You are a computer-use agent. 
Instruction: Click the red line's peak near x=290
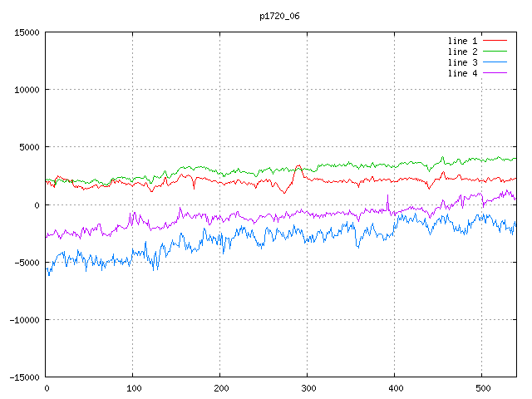[x=298, y=165]
